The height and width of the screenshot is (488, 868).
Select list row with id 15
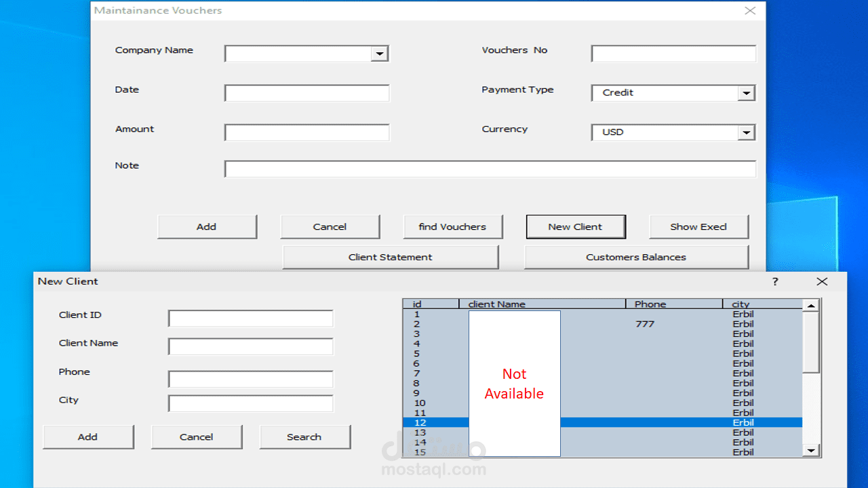(603, 452)
